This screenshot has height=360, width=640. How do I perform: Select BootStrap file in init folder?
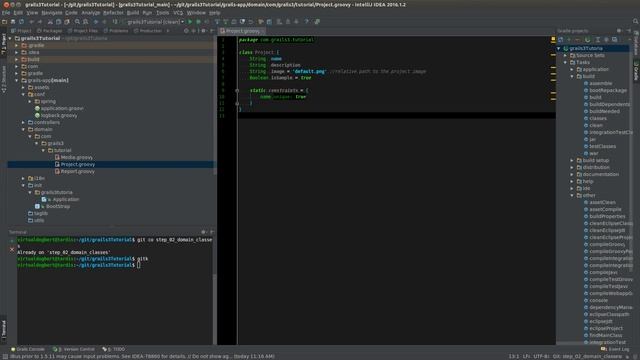[53, 207]
